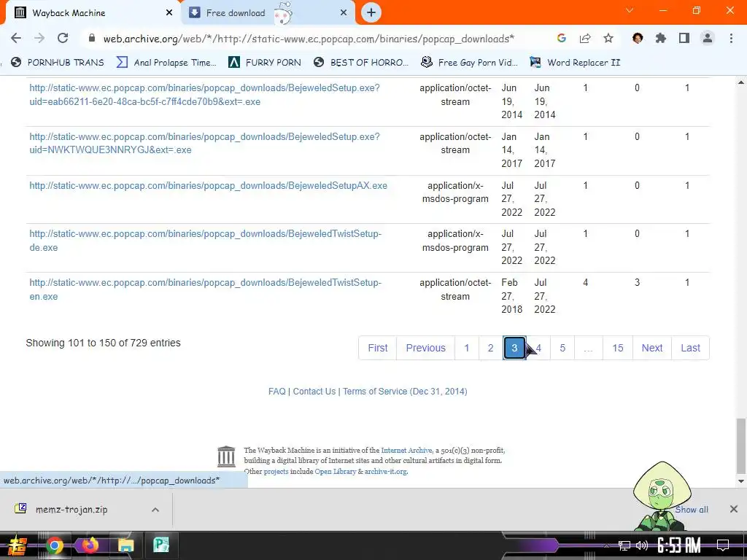Open the Start menu from taskbar
747x560 pixels.
(17, 545)
